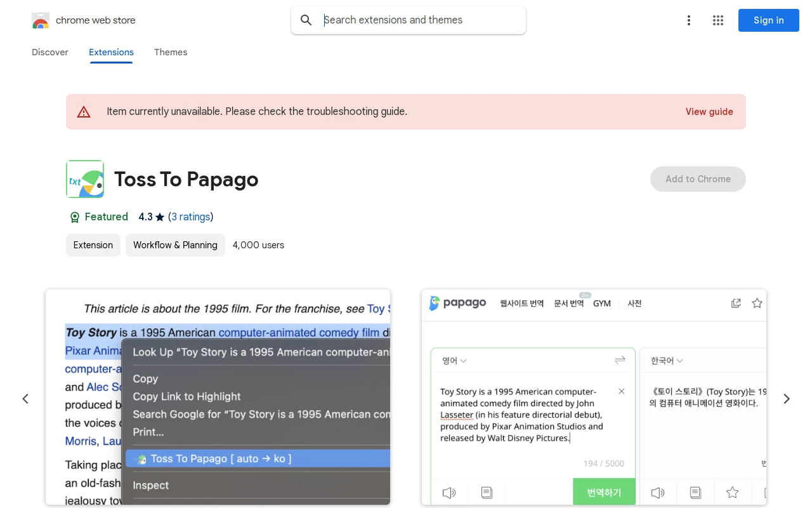Image resolution: width=812 pixels, height=508 pixels.
Task: Click the Sign in button
Action: point(768,20)
